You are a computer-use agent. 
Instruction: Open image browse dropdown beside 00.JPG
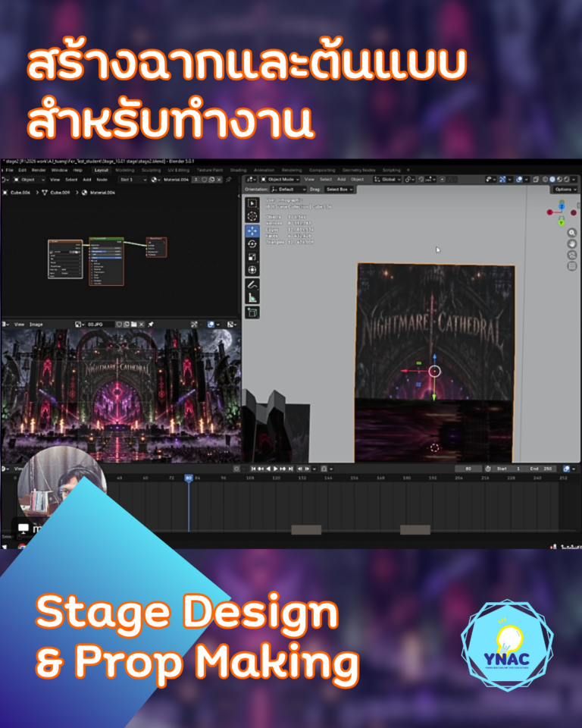(80, 324)
